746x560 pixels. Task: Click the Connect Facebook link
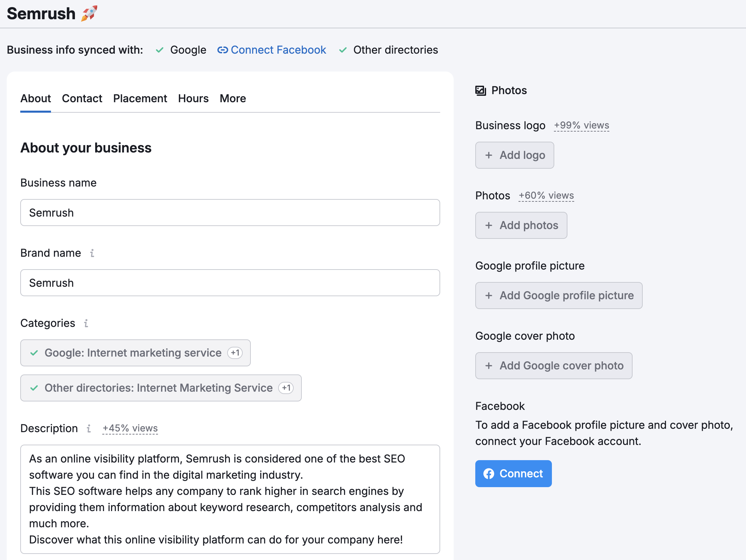pos(278,50)
